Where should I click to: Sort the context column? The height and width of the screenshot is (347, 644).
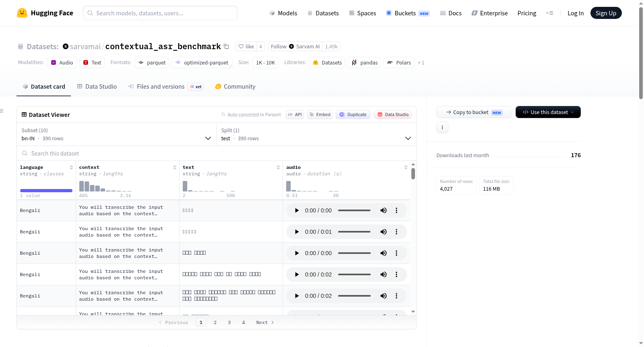175,167
